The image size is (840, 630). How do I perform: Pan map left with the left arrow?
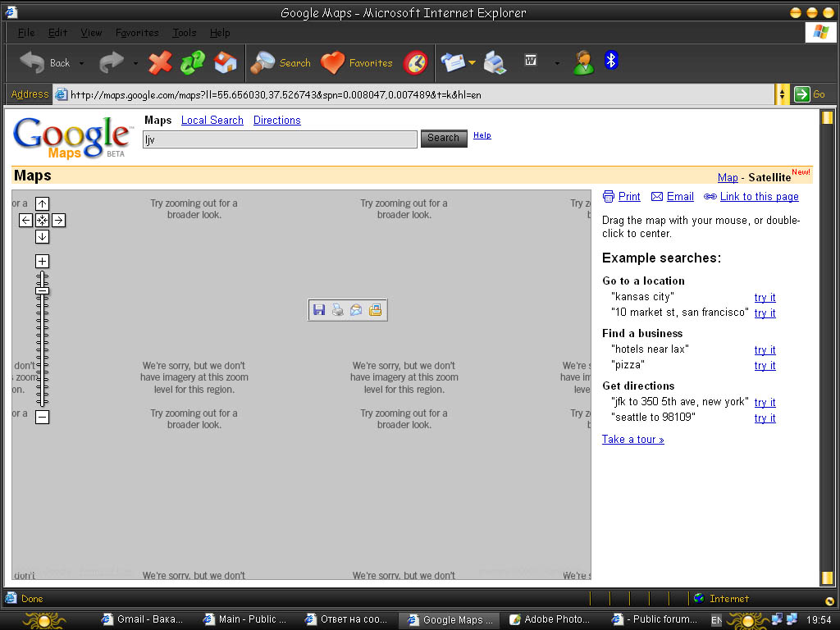tap(25, 220)
